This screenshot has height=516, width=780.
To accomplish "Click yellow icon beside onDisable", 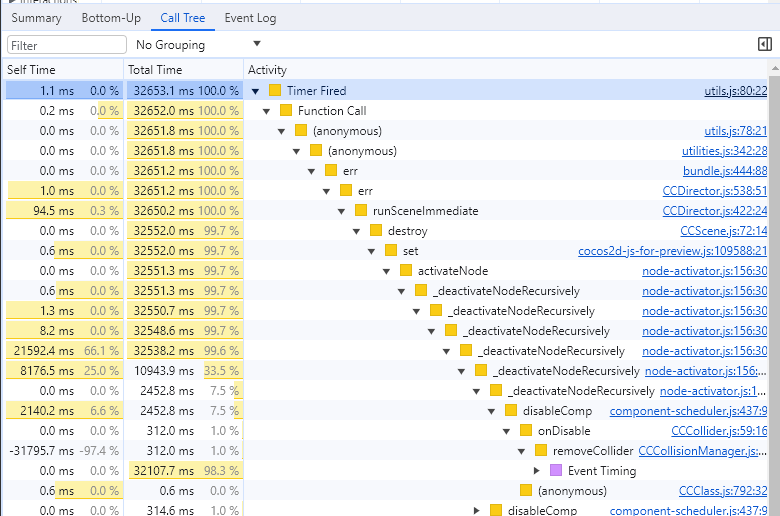I will pos(526,430).
